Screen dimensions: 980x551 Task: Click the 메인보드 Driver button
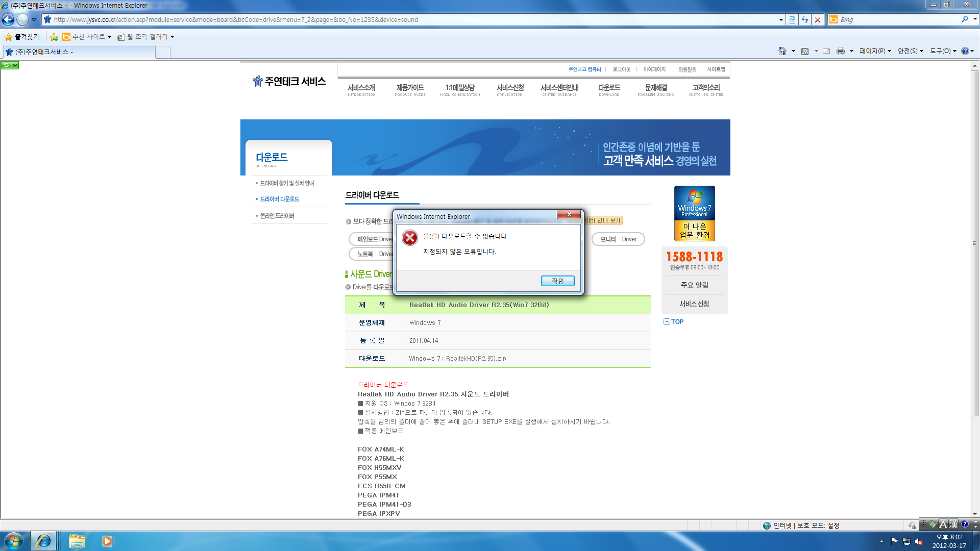371,239
